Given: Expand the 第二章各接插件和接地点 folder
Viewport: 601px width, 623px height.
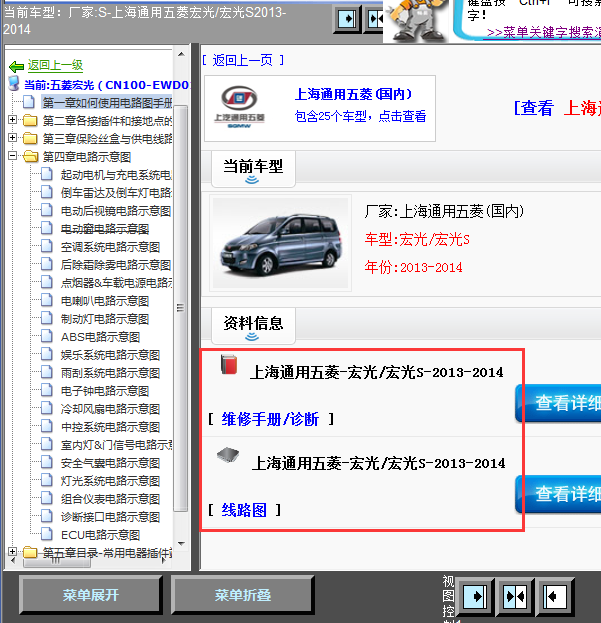Looking at the screenshot, I should [x=12, y=120].
